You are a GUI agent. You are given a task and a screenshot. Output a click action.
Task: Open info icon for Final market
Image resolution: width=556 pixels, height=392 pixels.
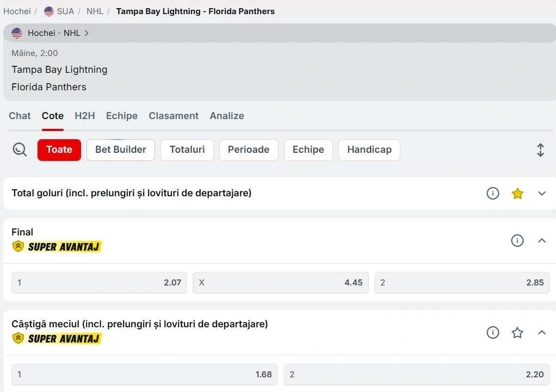pos(517,240)
